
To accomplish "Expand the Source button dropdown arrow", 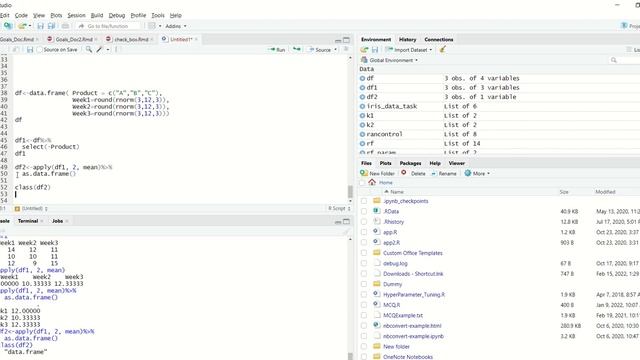I will pyautogui.click(x=336, y=50).
